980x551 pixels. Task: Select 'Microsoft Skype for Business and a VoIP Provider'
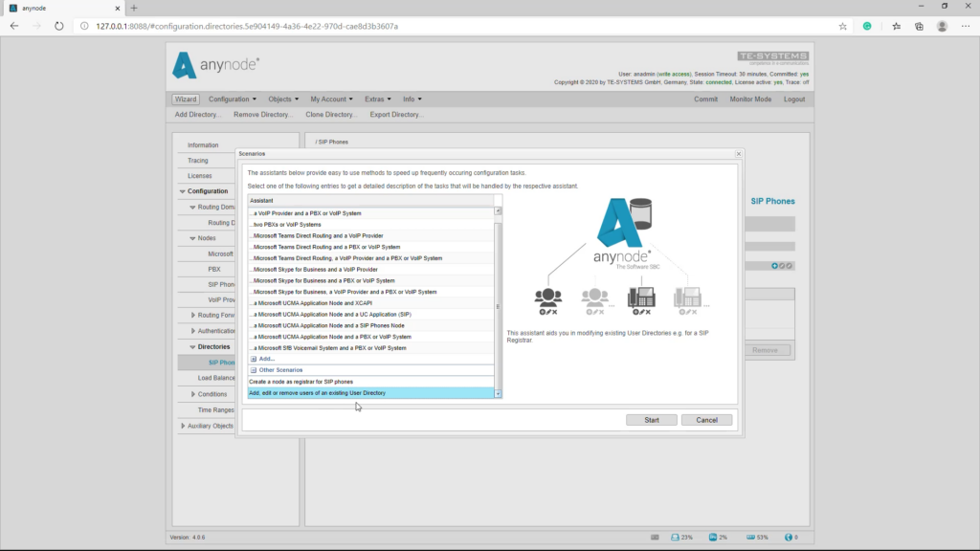tap(370, 269)
